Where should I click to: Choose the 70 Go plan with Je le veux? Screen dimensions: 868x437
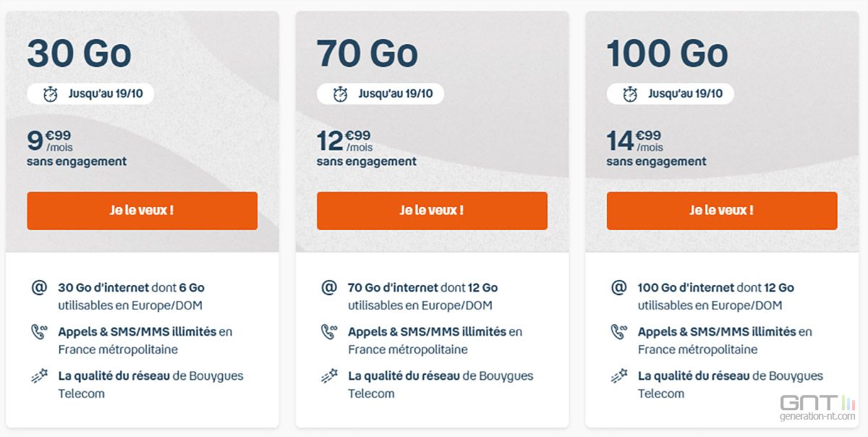(432, 211)
